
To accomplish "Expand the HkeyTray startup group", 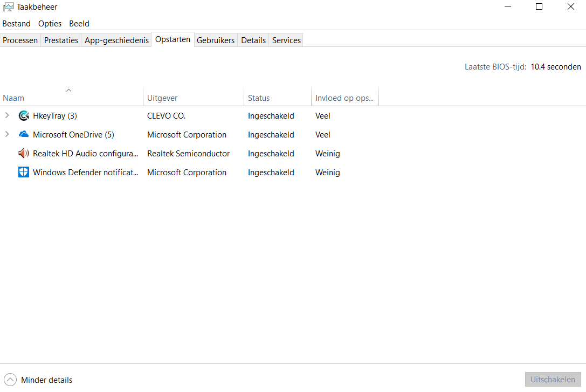I will (x=7, y=116).
